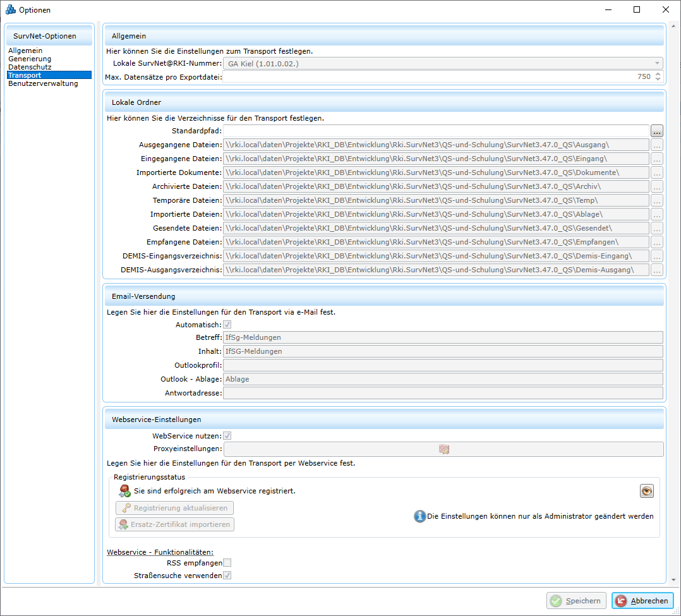This screenshot has height=616, width=681.
Task: Toggle the Straßensuche verwenden checkbox
Action: click(227, 576)
